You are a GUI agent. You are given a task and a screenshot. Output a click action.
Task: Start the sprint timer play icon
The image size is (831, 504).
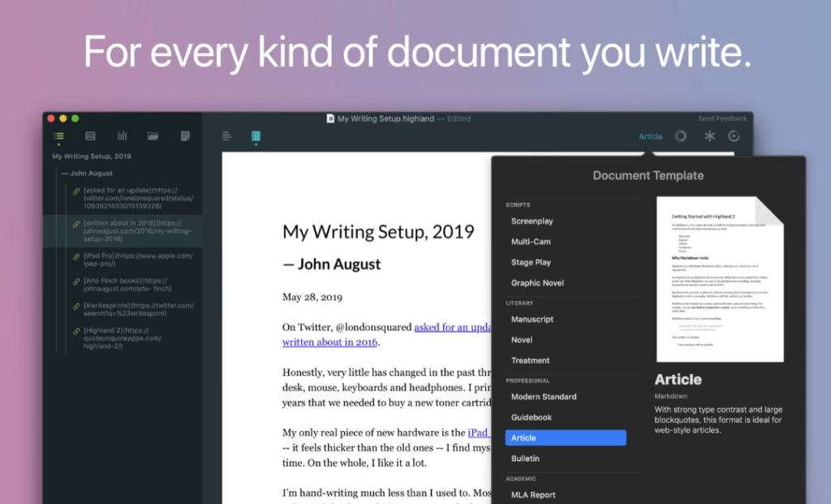734,136
